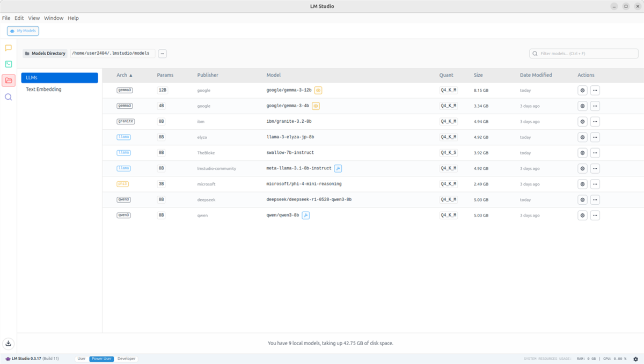Open settings gear for llama-3-elyza-jp-8b
The width and height of the screenshot is (644, 364).
click(x=582, y=137)
